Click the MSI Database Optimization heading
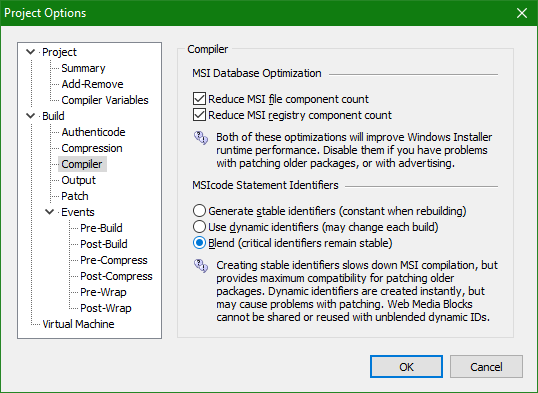This screenshot has width=538, height=393. [257, 73]
